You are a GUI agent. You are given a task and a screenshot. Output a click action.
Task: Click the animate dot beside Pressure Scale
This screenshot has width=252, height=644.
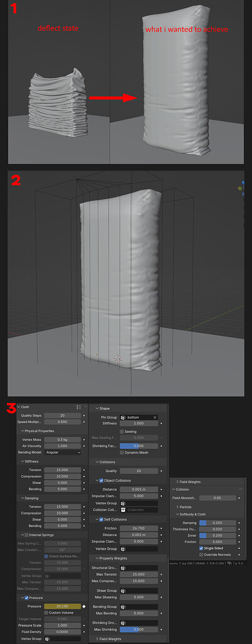click(84, 626)
